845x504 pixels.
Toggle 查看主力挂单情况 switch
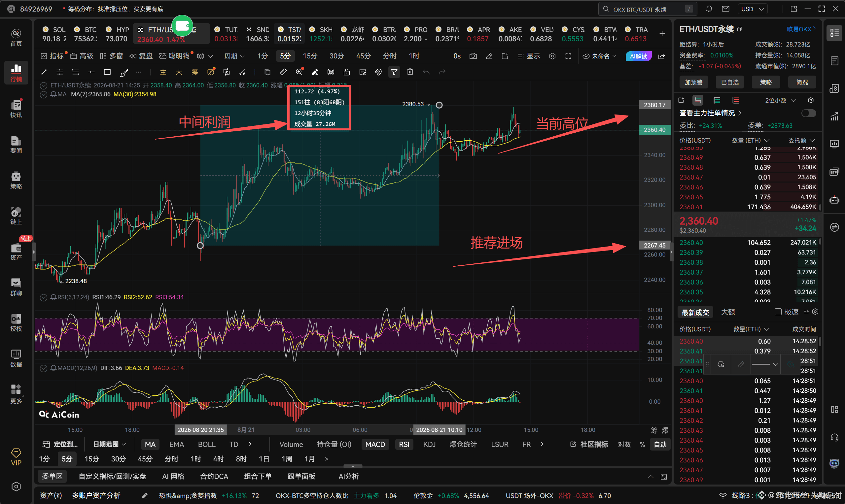pyautogui.click(x=808, y=113)
